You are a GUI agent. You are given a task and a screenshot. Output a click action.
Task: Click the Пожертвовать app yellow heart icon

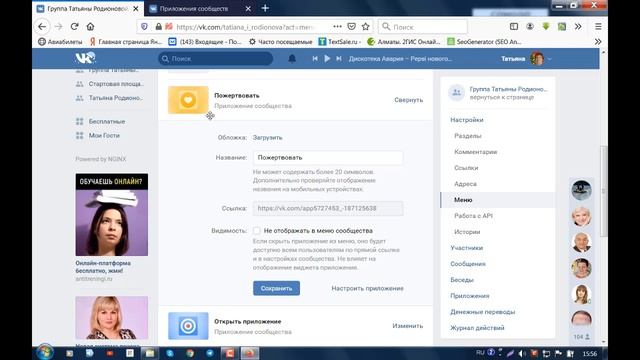click(188, 100)
